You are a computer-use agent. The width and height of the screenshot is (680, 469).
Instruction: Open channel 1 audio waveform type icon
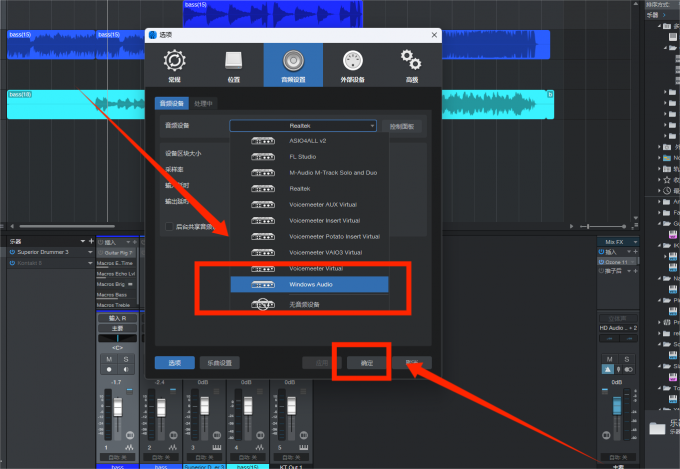[129, 447]
